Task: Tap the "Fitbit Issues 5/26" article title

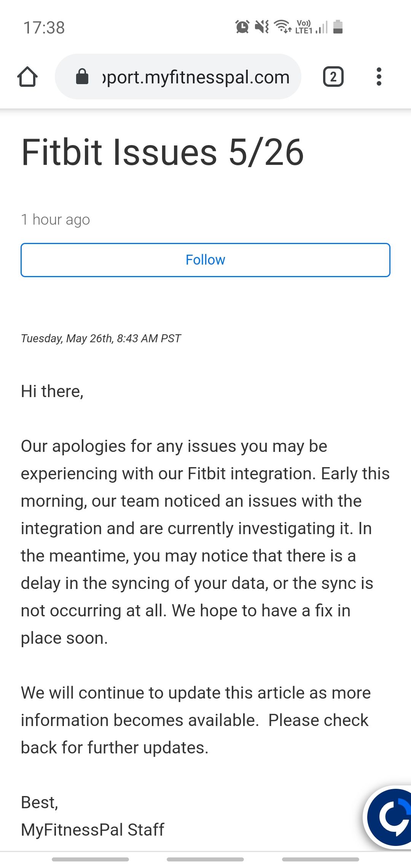Action: 162,152
